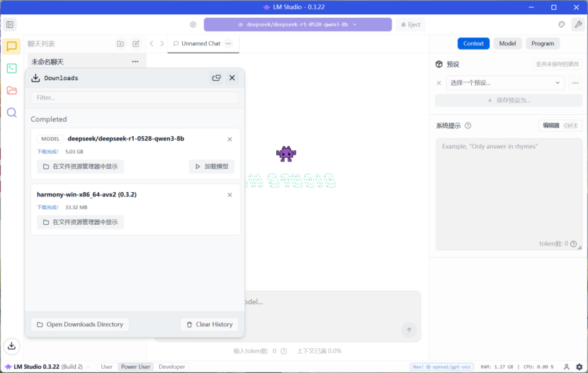Open the Chat view in sidebar
588x373 pixels.
coord(11,47)
